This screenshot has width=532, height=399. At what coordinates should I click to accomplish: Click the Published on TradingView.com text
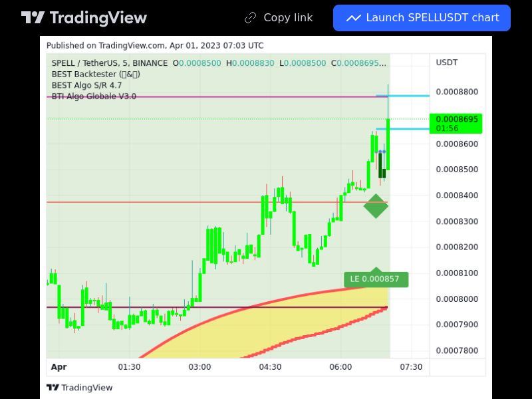[155, 45]
